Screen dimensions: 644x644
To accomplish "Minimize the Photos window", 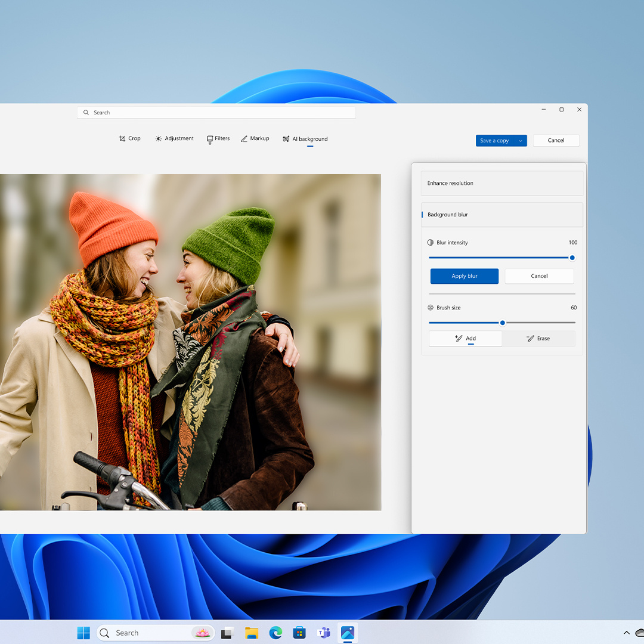I will pos(543,110).
